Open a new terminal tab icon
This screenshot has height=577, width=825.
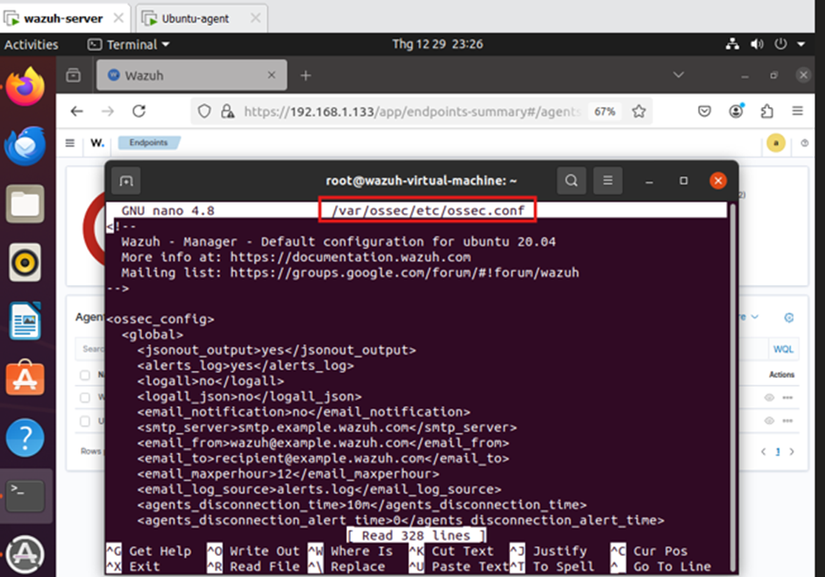point(126,181)
